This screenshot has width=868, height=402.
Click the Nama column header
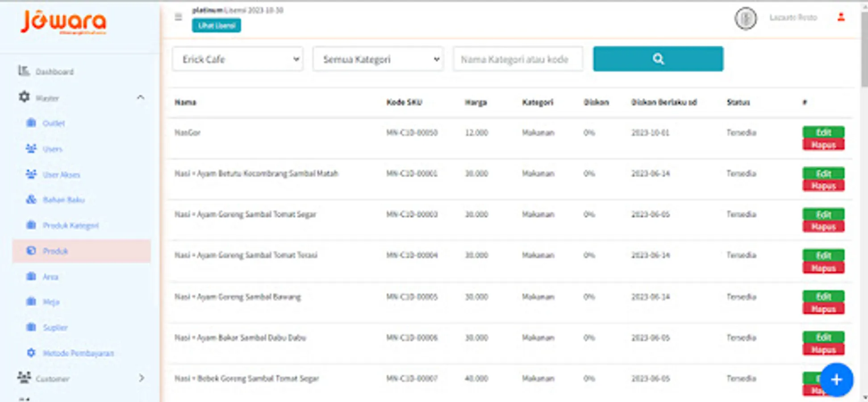(185, 102)
